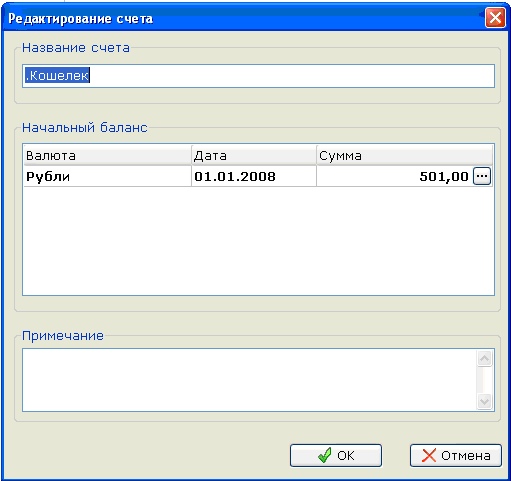
Task: Close the Редактирование счета dialog
Action: click(495, 18)
